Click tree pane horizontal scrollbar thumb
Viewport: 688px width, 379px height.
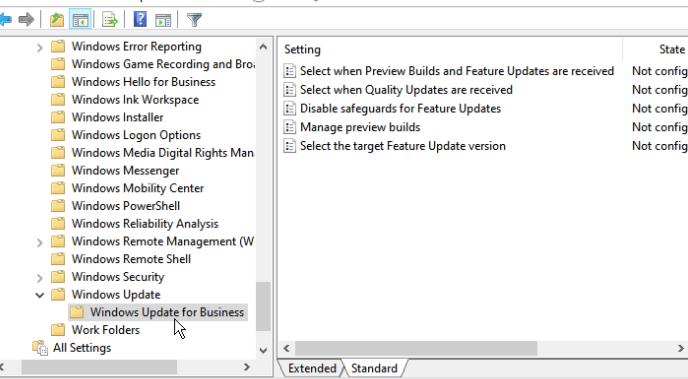point(99,367)
